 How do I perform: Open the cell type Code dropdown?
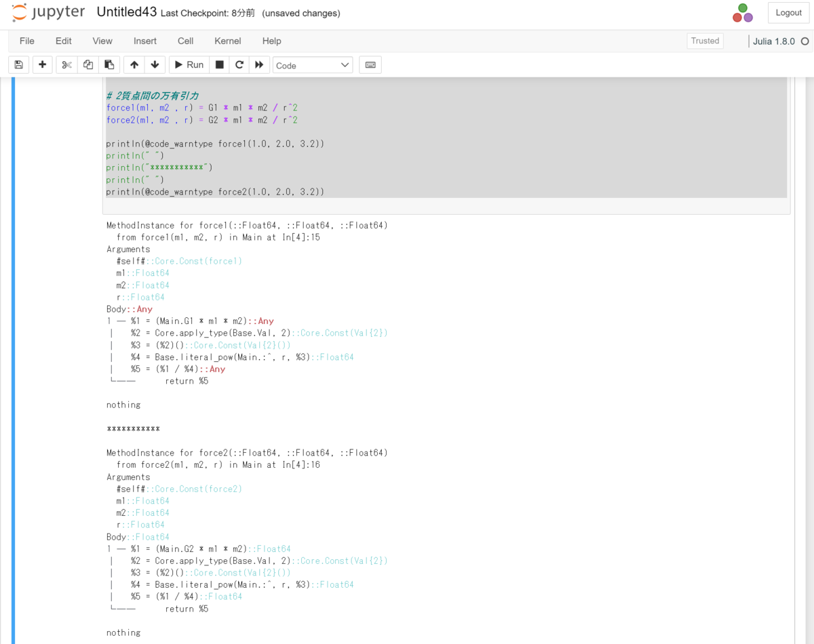coord(313,65)
